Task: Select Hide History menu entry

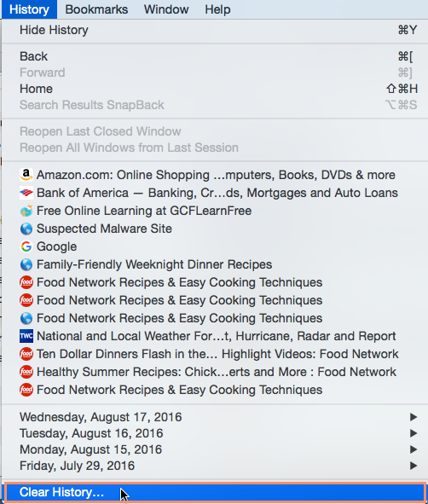Action: [x=215, y=30]
